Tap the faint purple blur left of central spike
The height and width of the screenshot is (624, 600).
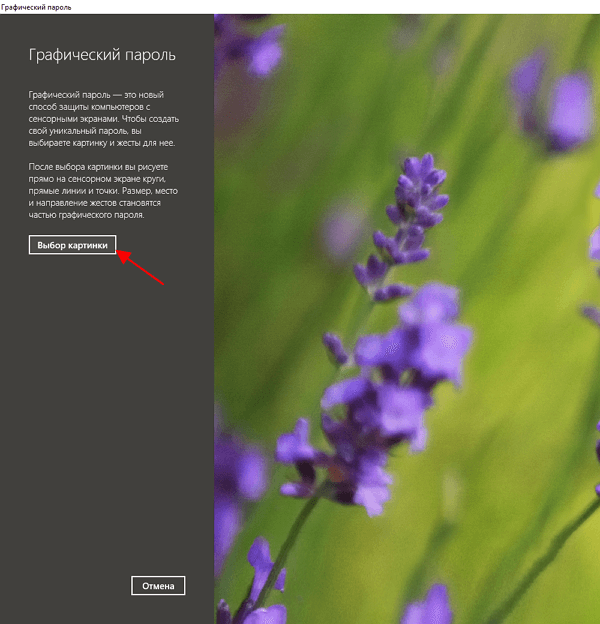342,231
